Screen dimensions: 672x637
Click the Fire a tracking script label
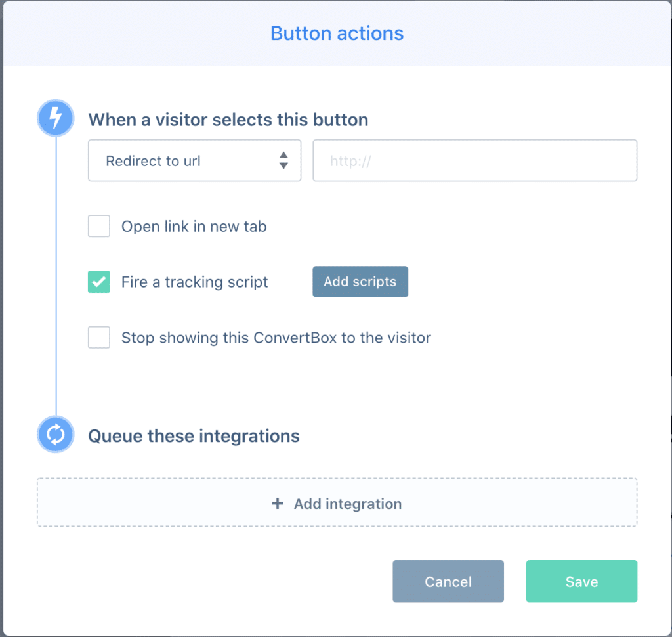[194, 282]
